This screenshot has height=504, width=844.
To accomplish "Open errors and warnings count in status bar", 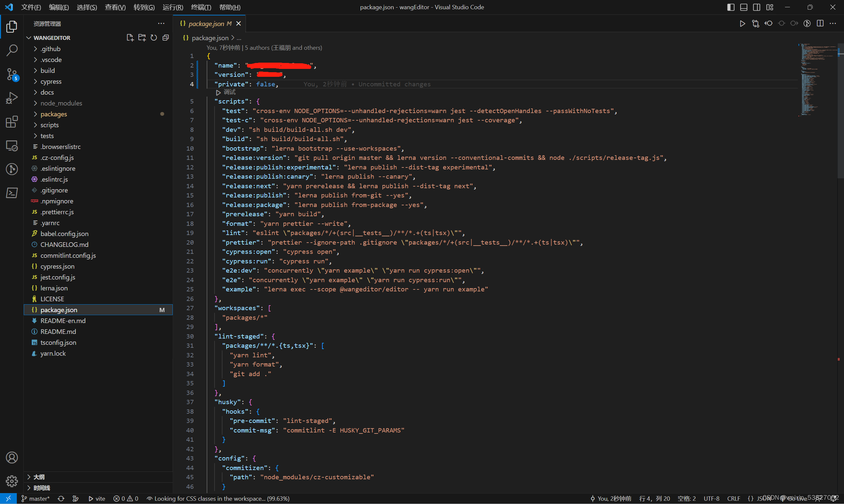I will tap(126, 499).
